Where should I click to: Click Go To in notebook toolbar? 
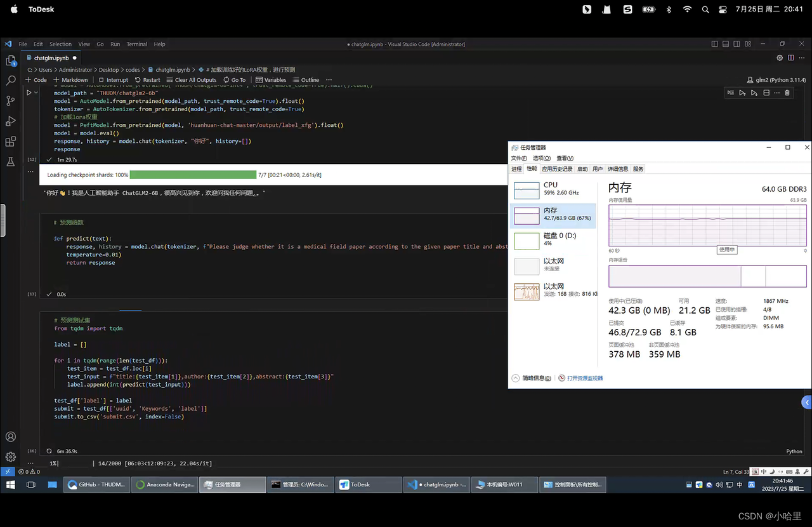(x=234, y=80)
